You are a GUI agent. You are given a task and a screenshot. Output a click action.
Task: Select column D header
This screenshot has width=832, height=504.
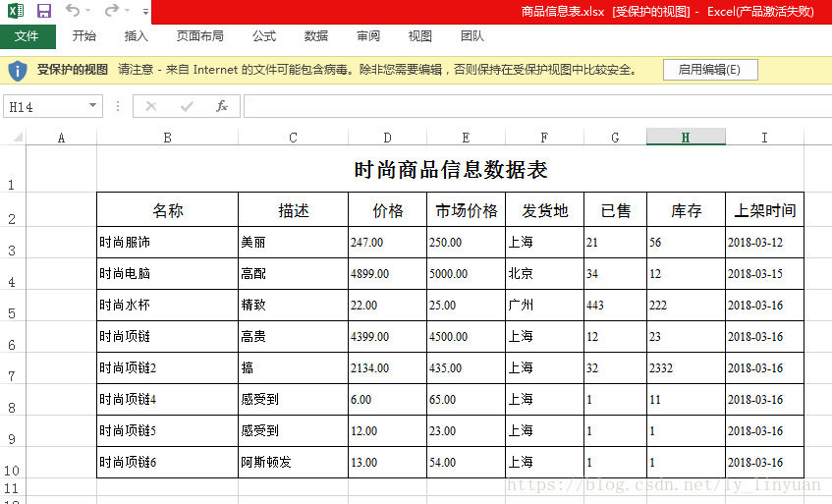point(387,138)
